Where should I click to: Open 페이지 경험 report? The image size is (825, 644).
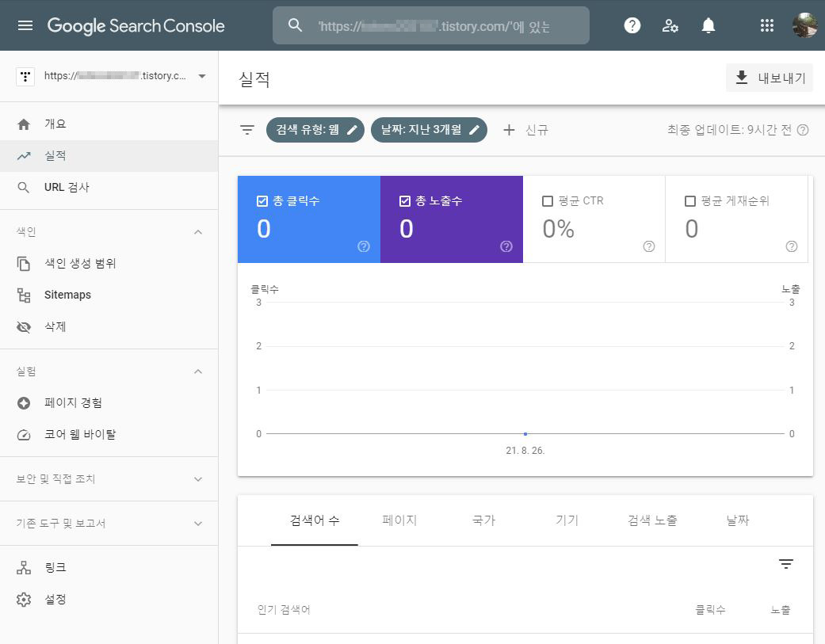(x=109, y=402)
